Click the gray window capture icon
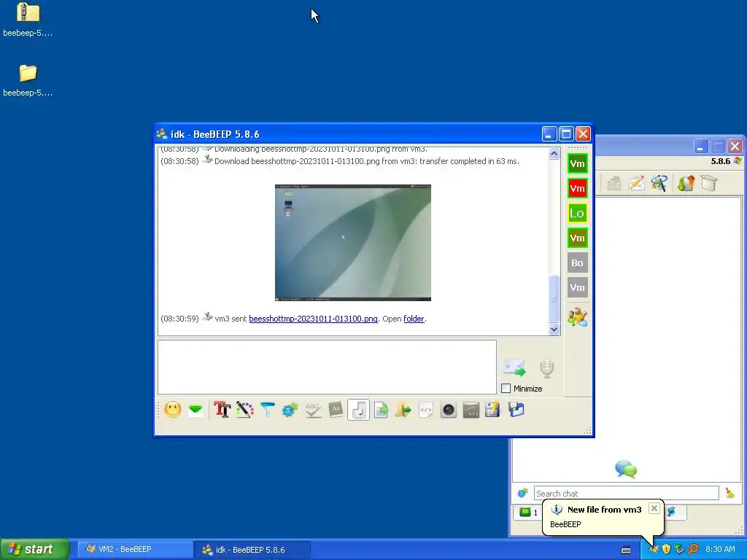The height and width of the screenshot is (560, 747). click(x=471, y=410)
